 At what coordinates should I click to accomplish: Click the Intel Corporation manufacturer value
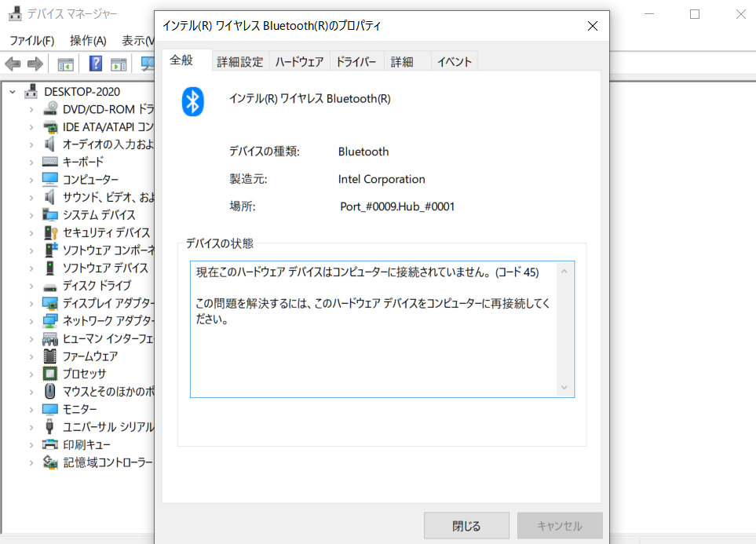(x=382, y=180)
